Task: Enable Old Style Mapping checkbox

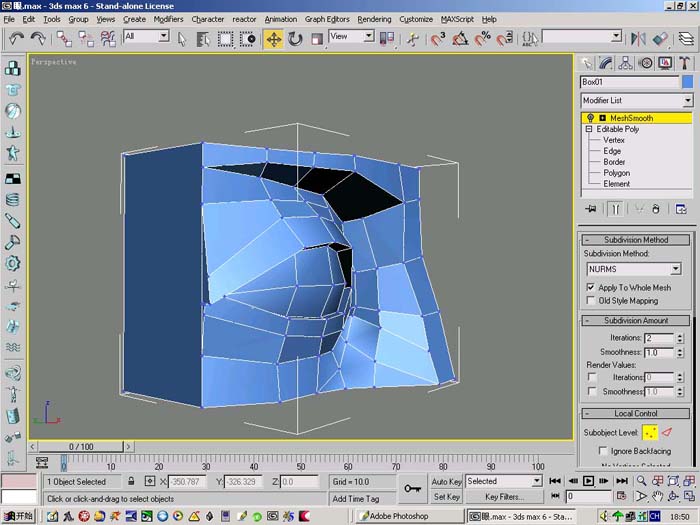Action: click(591, 300)
